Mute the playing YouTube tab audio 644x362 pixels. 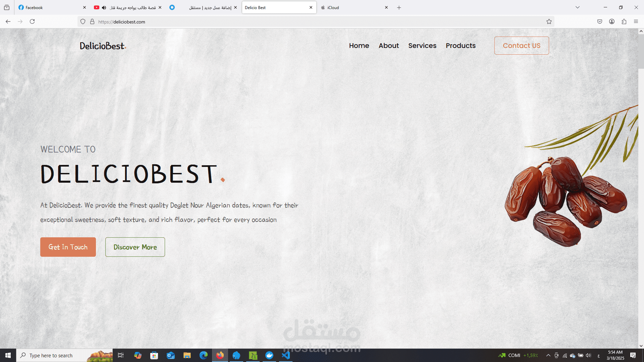point(104,7)
